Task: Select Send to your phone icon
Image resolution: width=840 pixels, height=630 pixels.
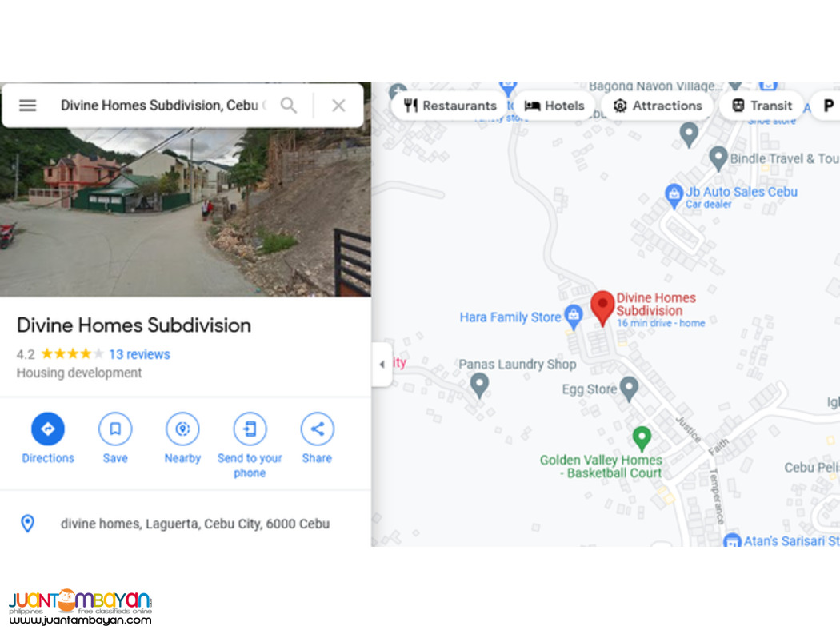Action: pyautogui.click(x=250, y=429)
